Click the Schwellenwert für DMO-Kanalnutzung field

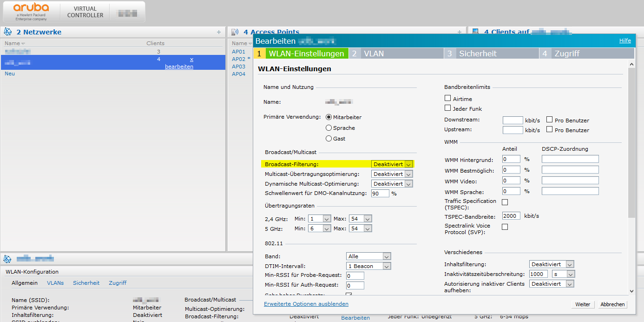pos(380,194)
